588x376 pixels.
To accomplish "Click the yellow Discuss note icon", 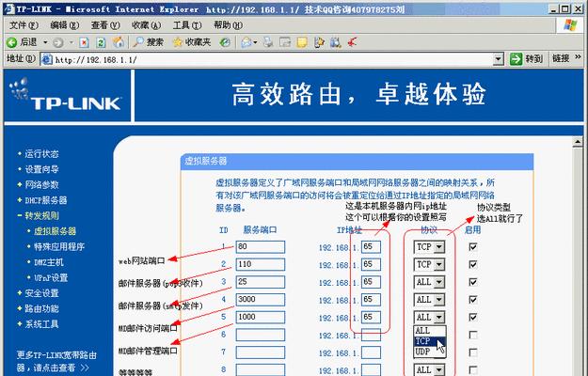I will 302,42.
